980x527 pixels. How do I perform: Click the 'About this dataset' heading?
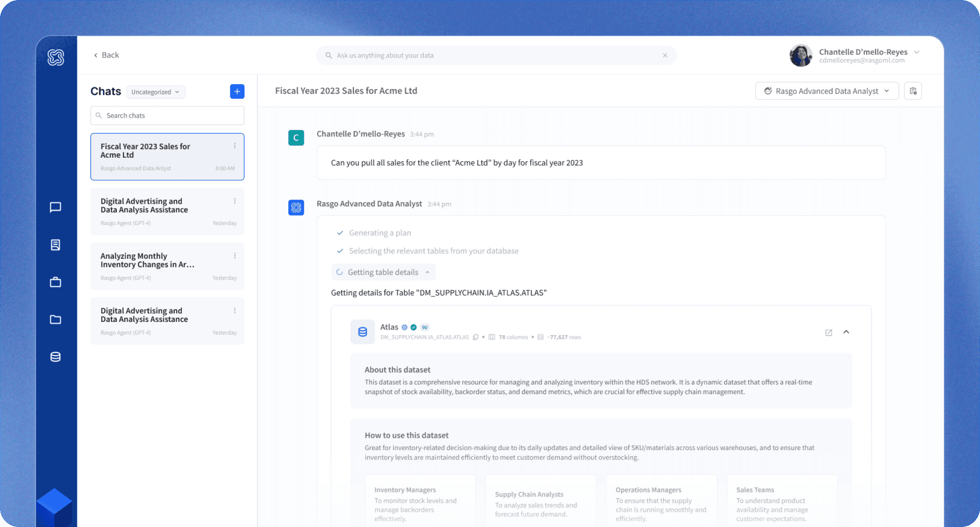tap(397, 370)
